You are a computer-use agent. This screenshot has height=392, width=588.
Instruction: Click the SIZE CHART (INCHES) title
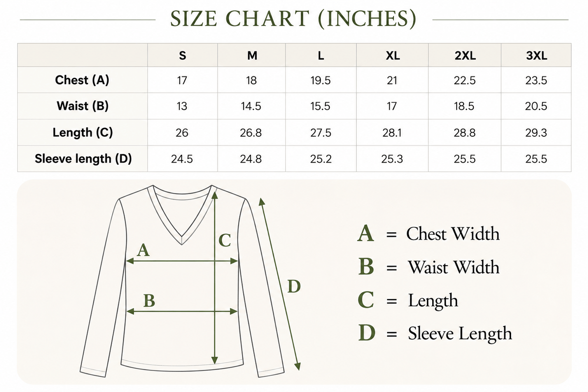(294, 20)
